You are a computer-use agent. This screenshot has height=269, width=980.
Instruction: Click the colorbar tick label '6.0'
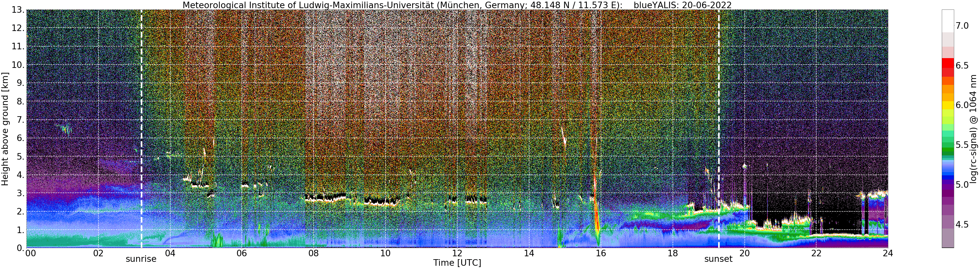[x=962, y=105]
